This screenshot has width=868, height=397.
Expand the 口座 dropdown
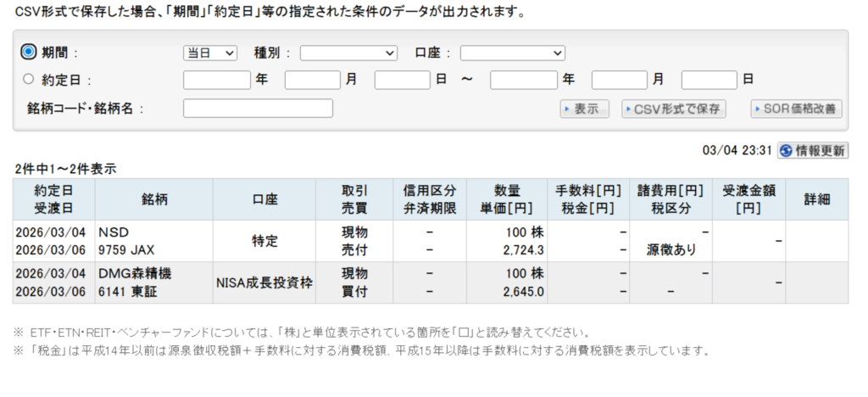(x=512, y=53)
